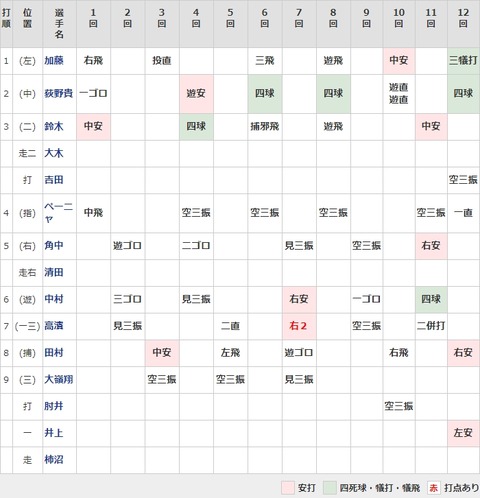Click the 赤 打点あり legend marker
The height and width of the screenshot is (498, 480).
click(x=434, y=488)
